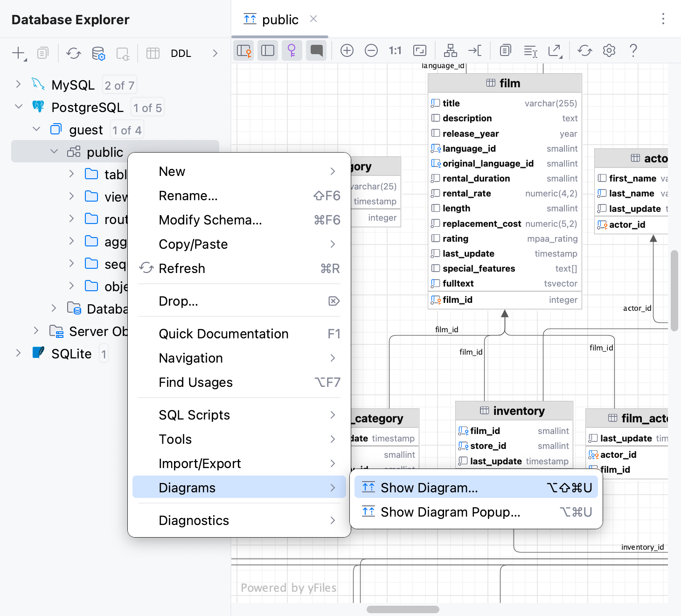Zoom out of the diagram
Screen dimensions: 681x616
[x=371, y=50]
